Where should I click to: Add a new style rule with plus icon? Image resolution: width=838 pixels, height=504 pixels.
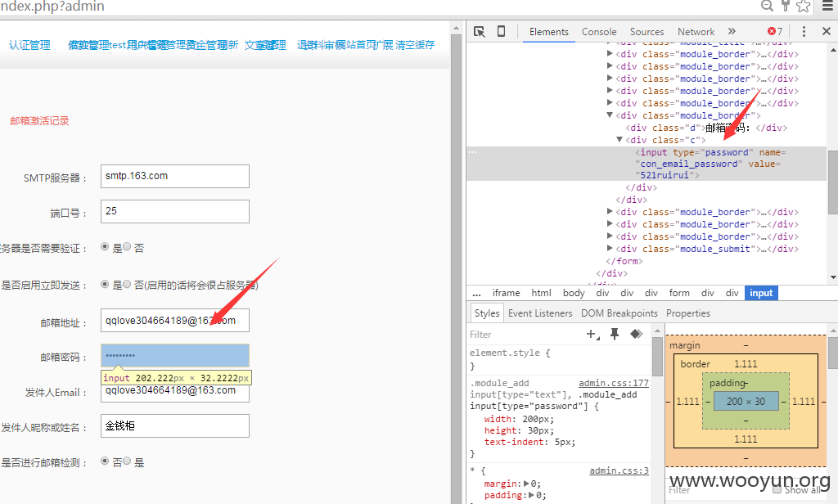pyautogui.click(x=592, y=335)
